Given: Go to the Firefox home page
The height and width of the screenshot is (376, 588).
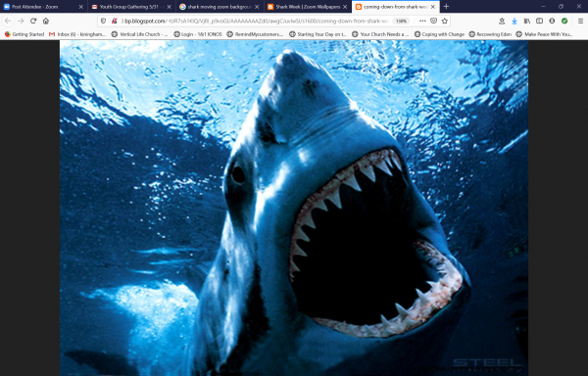Looking at the screenshot, I should coord(46,21).
